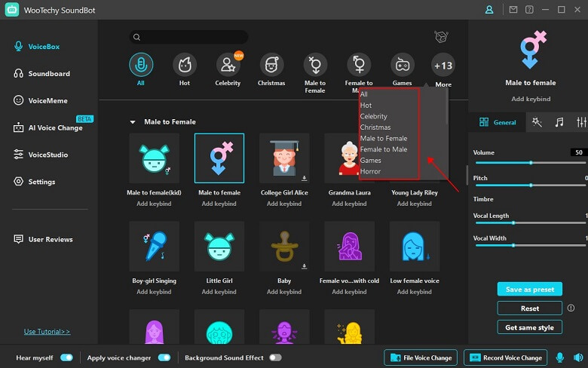Screen dimensions: 588x368
Task: Open the music note tab icon
Action: (559, 122)
